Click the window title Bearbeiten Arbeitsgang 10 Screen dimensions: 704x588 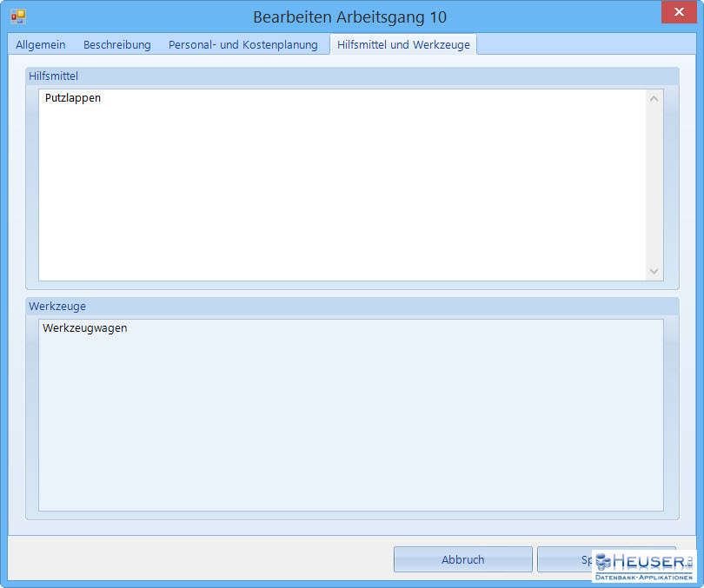tap(349, 17)
